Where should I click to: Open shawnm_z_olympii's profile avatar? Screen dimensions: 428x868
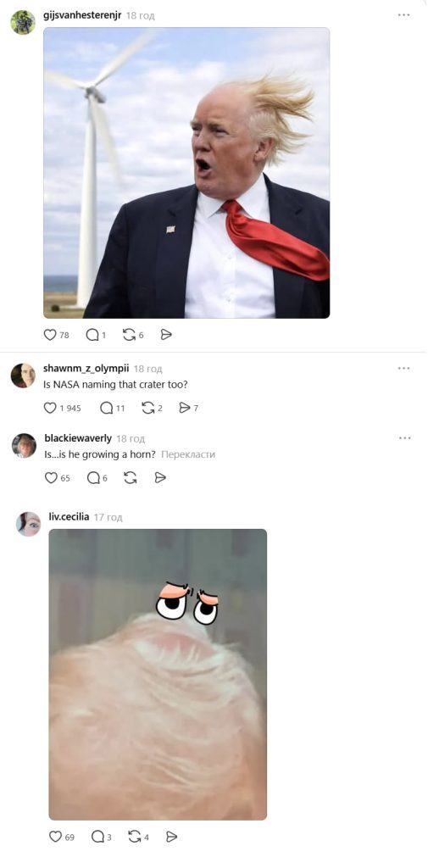(x=23, y=376)
